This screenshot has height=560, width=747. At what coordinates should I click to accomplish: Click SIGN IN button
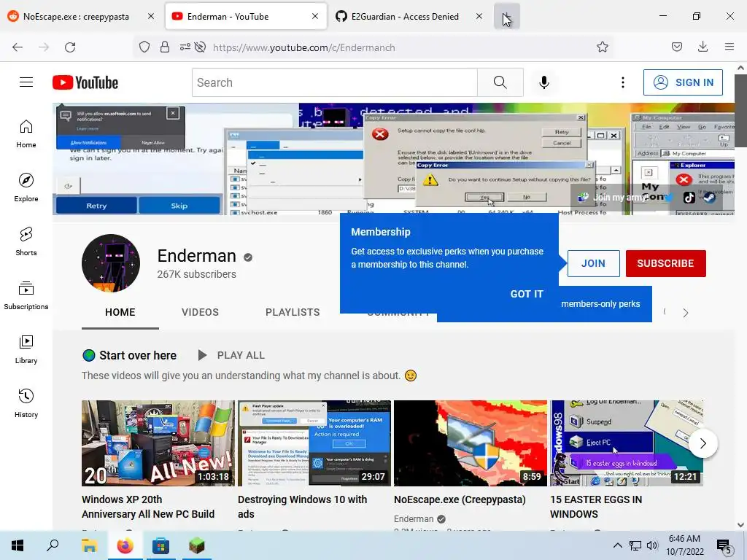(683, 82)
